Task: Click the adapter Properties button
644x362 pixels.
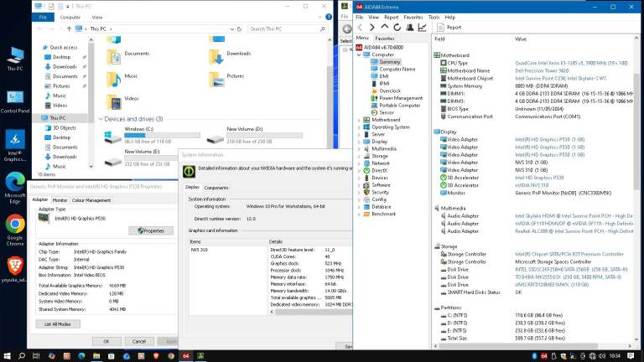Action: [x=151, y=230]
